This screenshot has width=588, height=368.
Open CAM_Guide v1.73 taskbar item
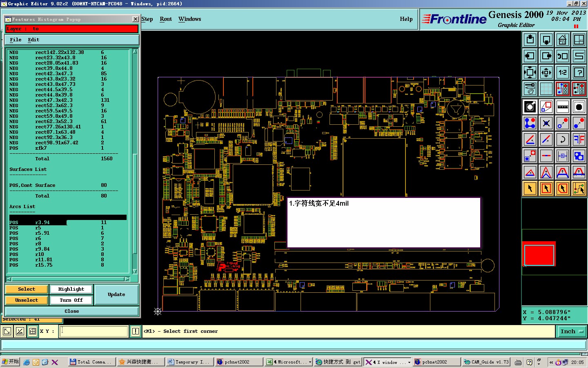pos(486,362)
